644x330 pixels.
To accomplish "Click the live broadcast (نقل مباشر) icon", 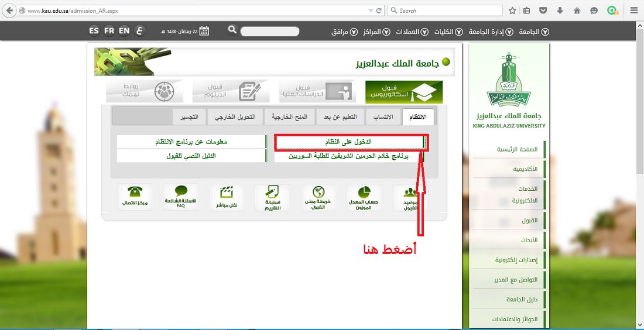I will (x=227, y=194).
